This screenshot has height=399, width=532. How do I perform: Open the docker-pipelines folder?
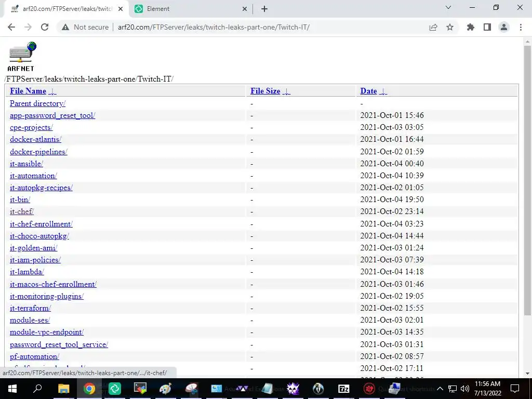click(38, 152)
